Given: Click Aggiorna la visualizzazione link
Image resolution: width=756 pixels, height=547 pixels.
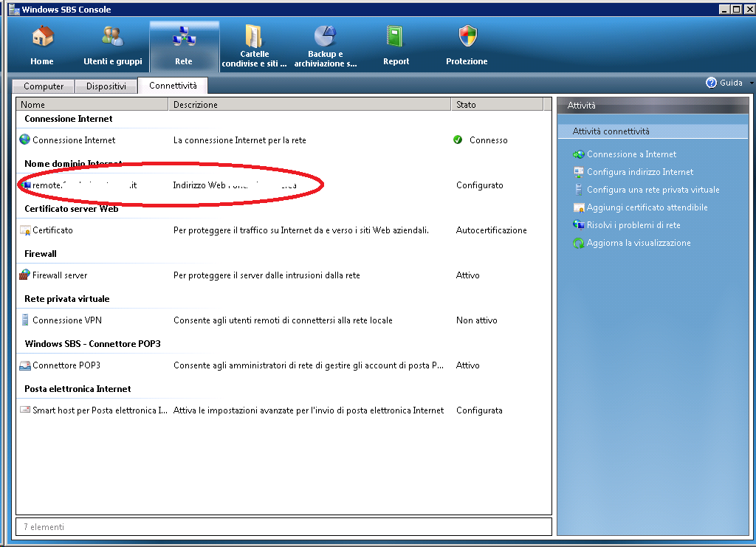Looking at the screenshot, I should click(639, 243).
